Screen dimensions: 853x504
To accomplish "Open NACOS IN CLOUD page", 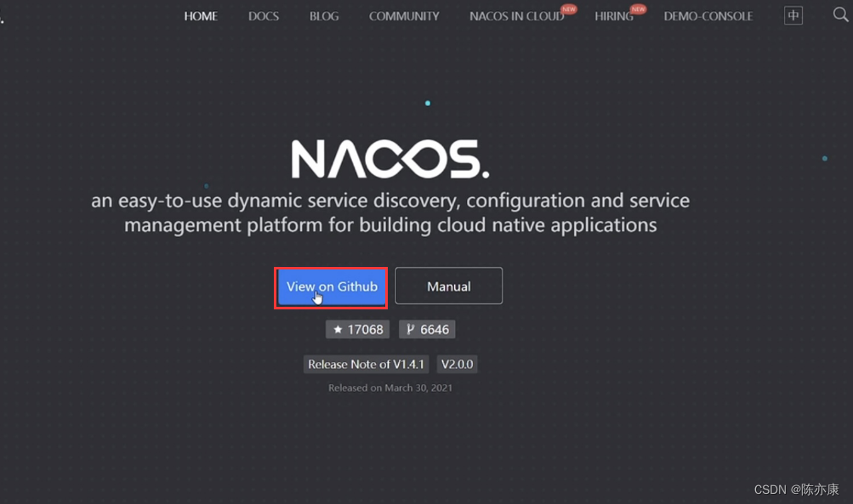I will click(x=516, y=16).
